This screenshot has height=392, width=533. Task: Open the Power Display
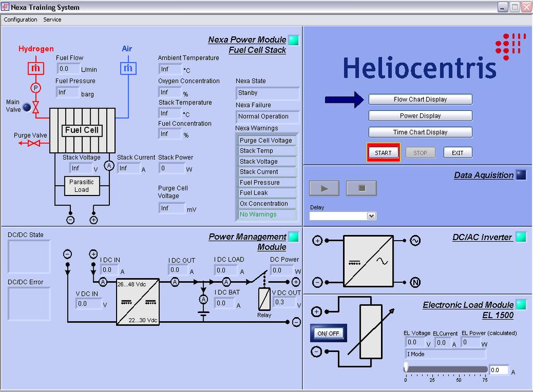[x=420, y=116]
